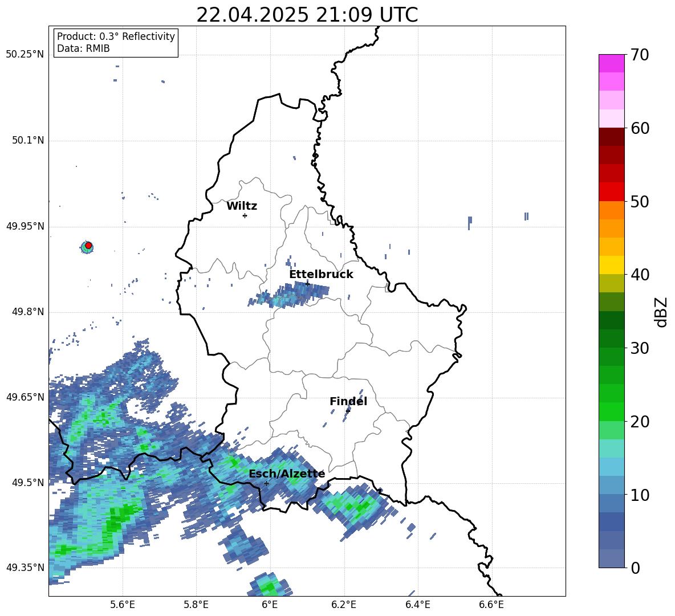
Task: Click the radar echo band south of Ettelbruck
Action: 289,296
